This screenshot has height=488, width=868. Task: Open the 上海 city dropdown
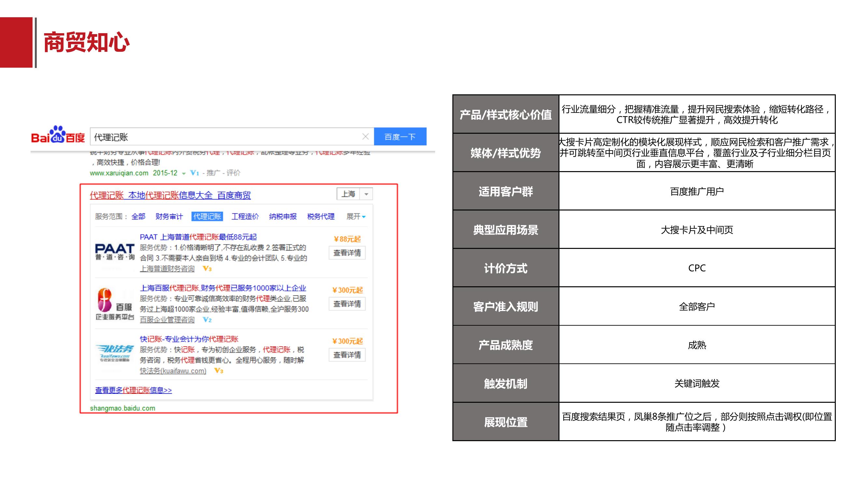pos(354,194)
